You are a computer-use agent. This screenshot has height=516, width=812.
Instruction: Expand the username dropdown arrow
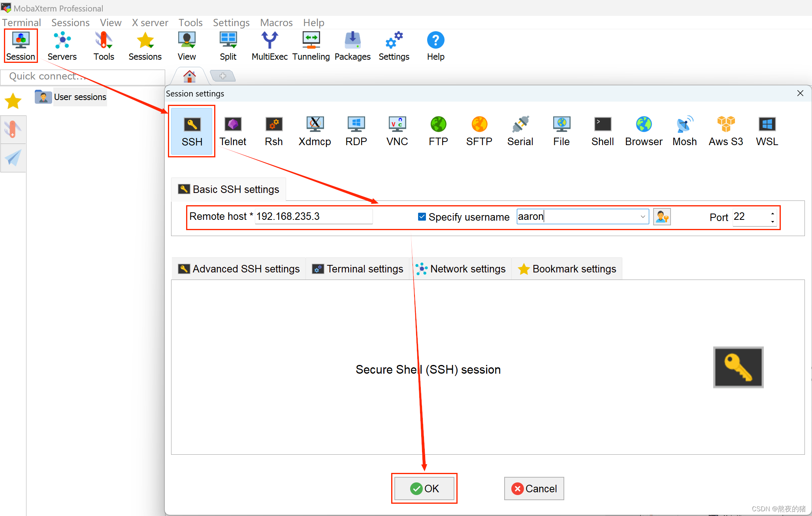point(643,217)
